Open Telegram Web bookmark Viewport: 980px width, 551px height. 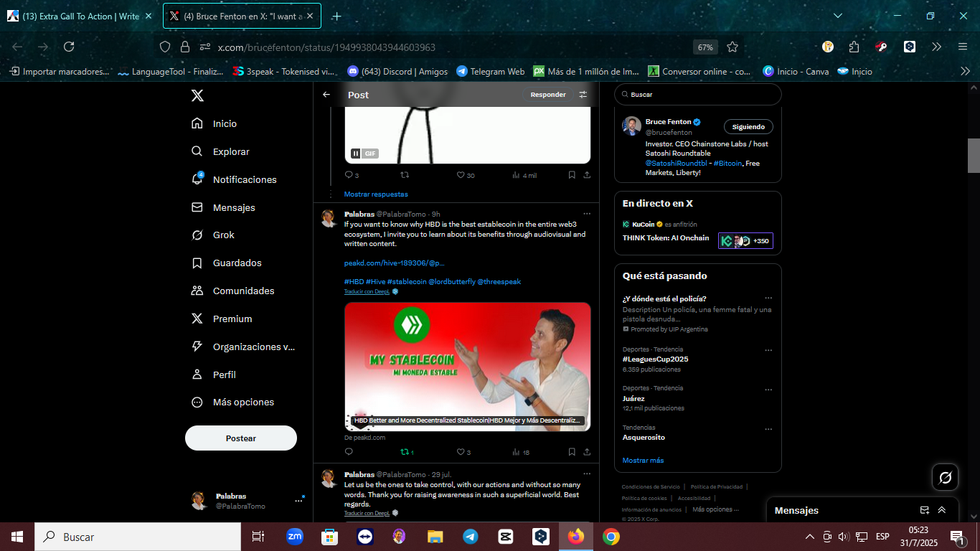tap(491, 72)
